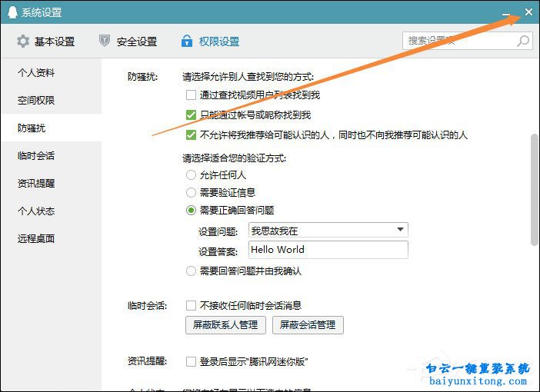This screenshot has width=540, height=392.
Task: Click the 设置答案 input field
Action: (328, 250)
